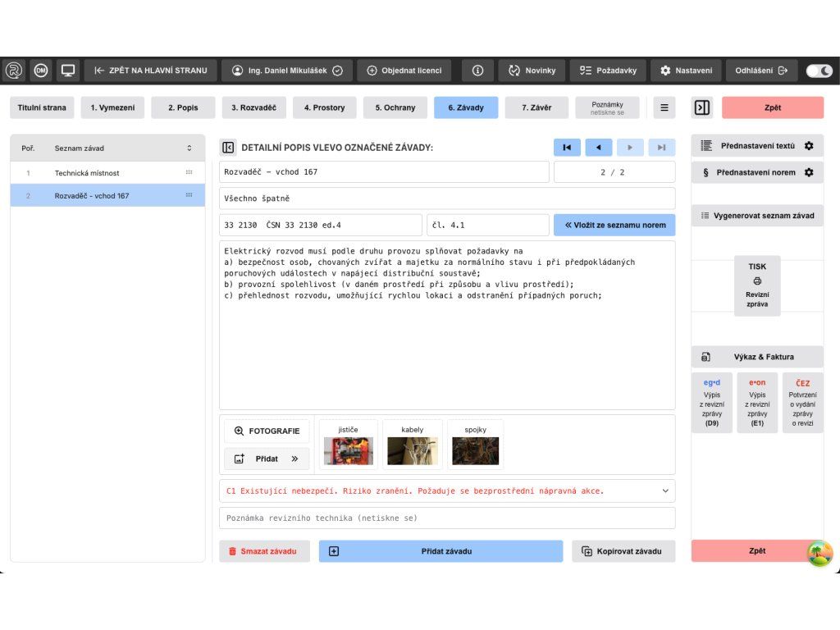This screenshot has width=840, height=630.
Task: Sort the Seznam závad list header
Action: tap(189, 148)
